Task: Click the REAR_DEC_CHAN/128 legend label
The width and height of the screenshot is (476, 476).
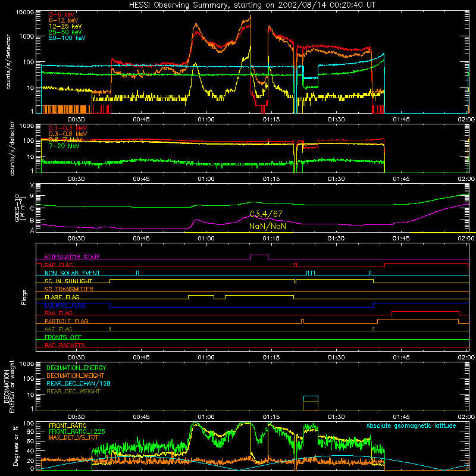Action: (x=79, y=384)
